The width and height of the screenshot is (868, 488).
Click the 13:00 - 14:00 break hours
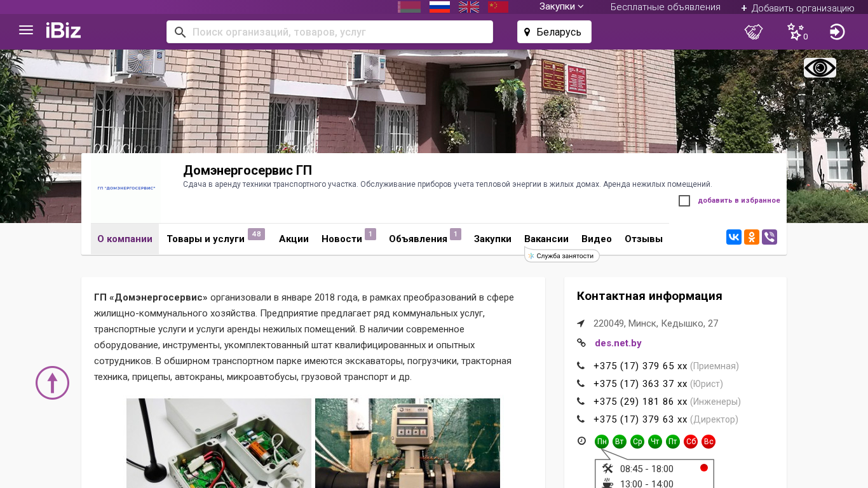[646, 484]
